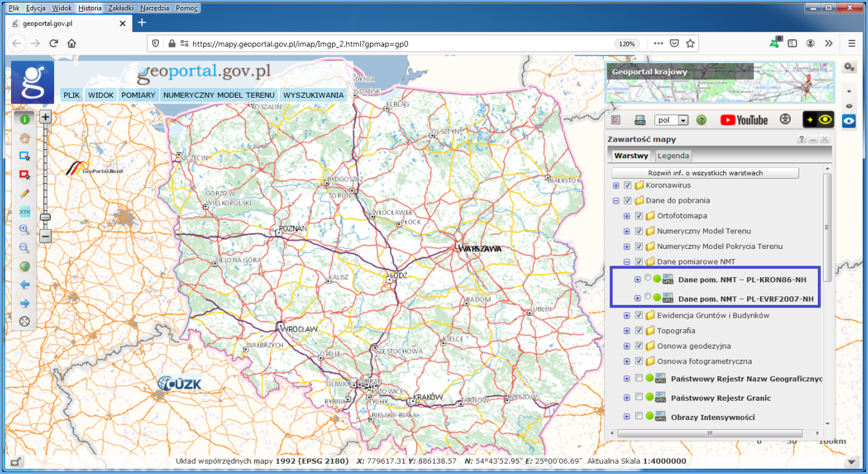This screenshot has width=868, height=474.
Task: Click Rozwiń inf. o wszystkich warstwach button
Action: click(705, 173)
